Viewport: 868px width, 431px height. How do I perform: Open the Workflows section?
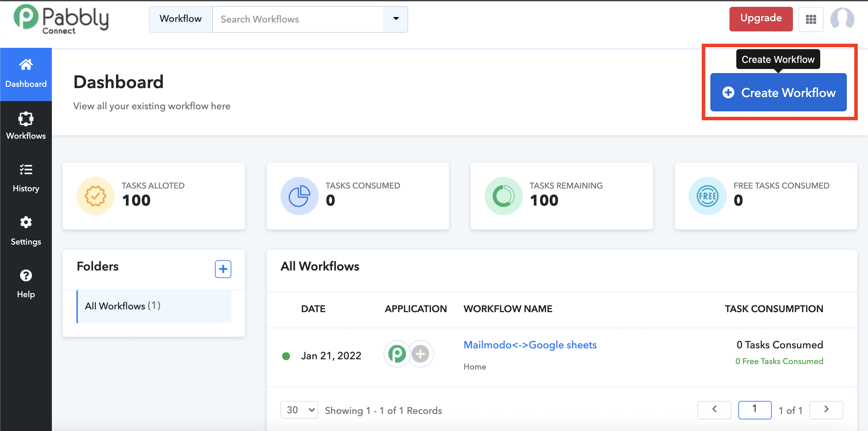26,126
